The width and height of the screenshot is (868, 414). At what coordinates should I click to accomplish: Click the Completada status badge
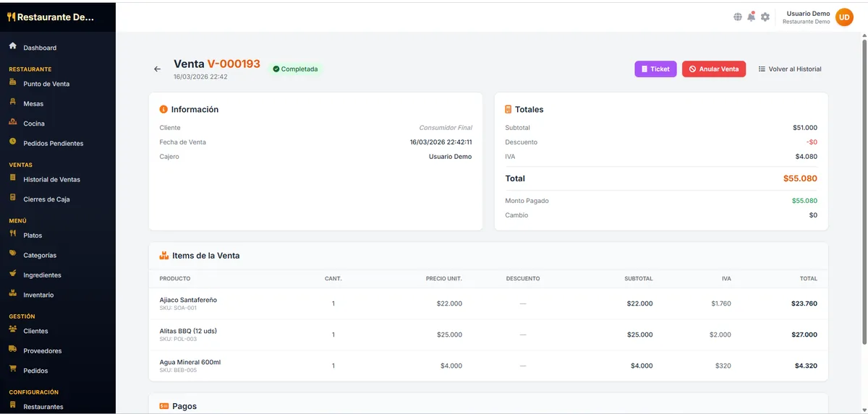(295, 69)
